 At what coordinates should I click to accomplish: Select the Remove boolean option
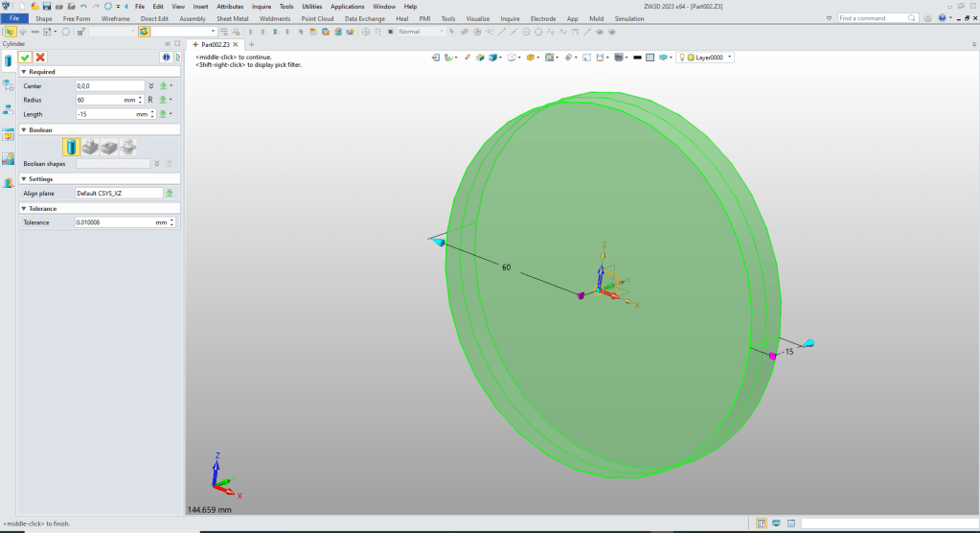click(108, 147)
